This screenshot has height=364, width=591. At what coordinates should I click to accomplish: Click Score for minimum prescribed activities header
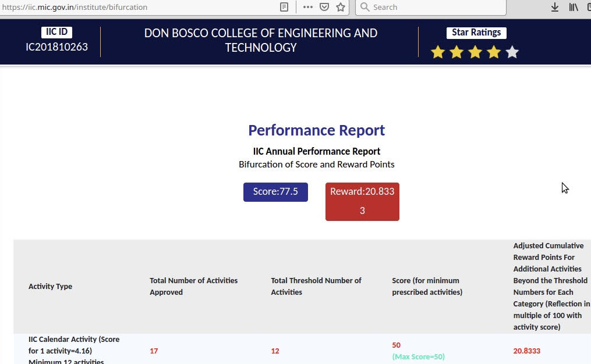tap(427, 287)
